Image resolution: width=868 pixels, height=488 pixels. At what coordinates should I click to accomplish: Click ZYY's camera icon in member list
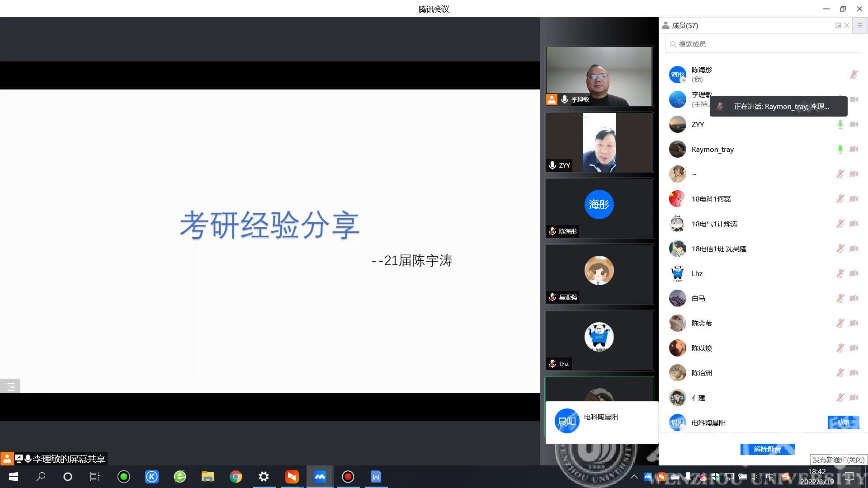coord(854,124)
